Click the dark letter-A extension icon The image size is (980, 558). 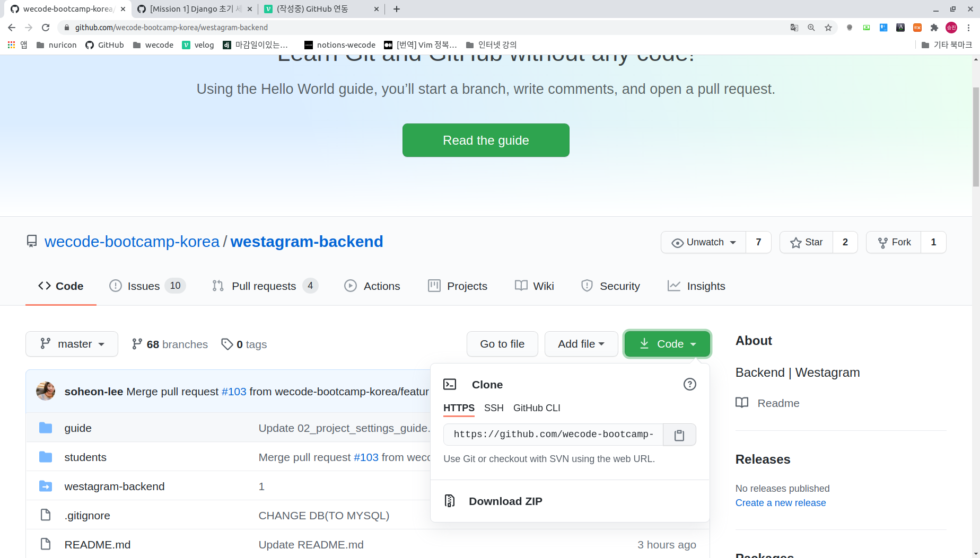point(900,28)
